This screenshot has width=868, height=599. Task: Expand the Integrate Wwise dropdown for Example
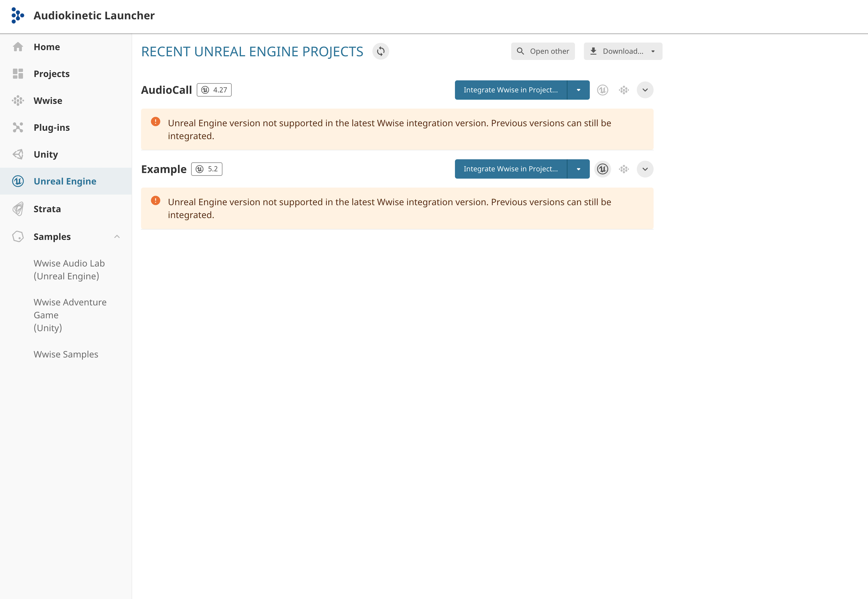click(x=578, y=169)
